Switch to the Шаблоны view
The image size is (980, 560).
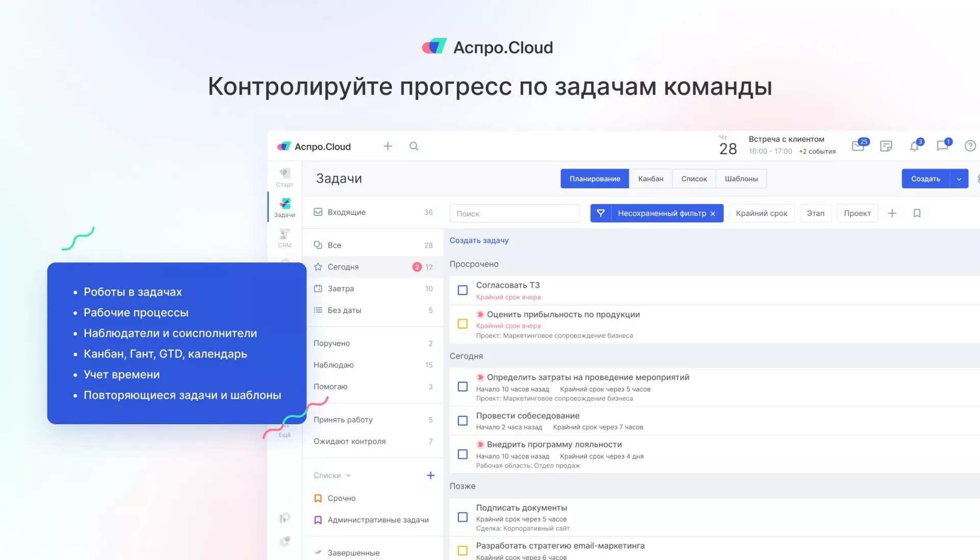point(741,178)
